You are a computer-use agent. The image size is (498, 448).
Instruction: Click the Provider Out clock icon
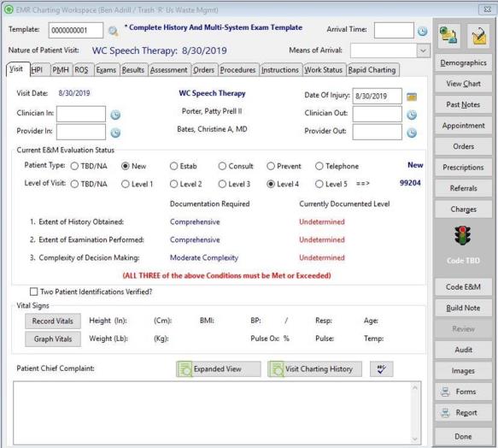(x=412, y=133)
